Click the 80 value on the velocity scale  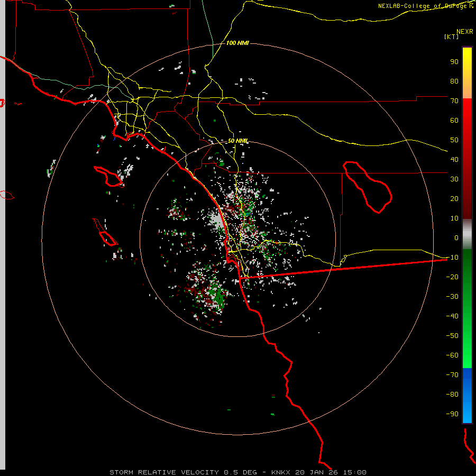[x=454, y=81]
